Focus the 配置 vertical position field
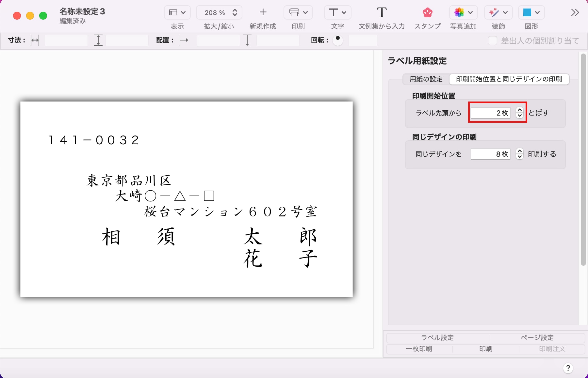 (278, 40)
